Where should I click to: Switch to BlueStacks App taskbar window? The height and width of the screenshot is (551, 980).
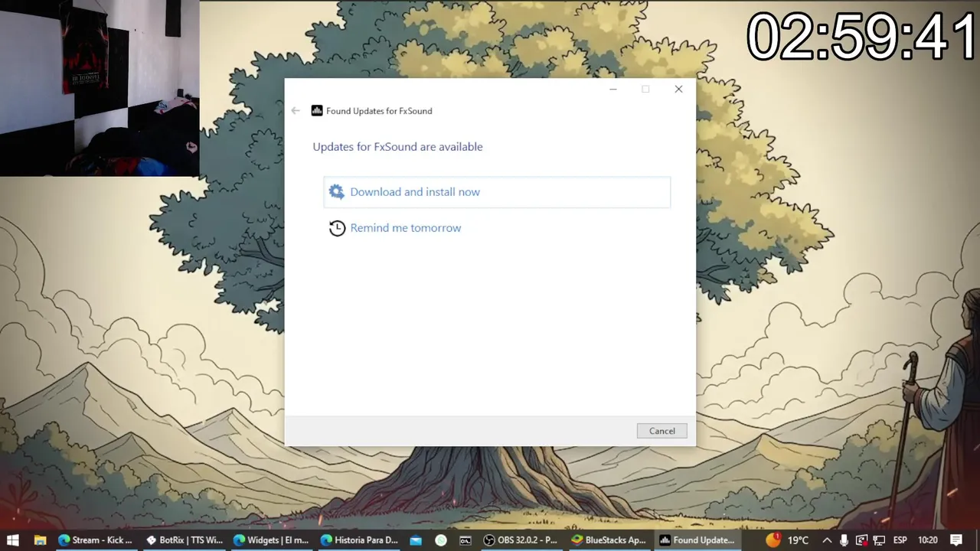pos(609,540)
